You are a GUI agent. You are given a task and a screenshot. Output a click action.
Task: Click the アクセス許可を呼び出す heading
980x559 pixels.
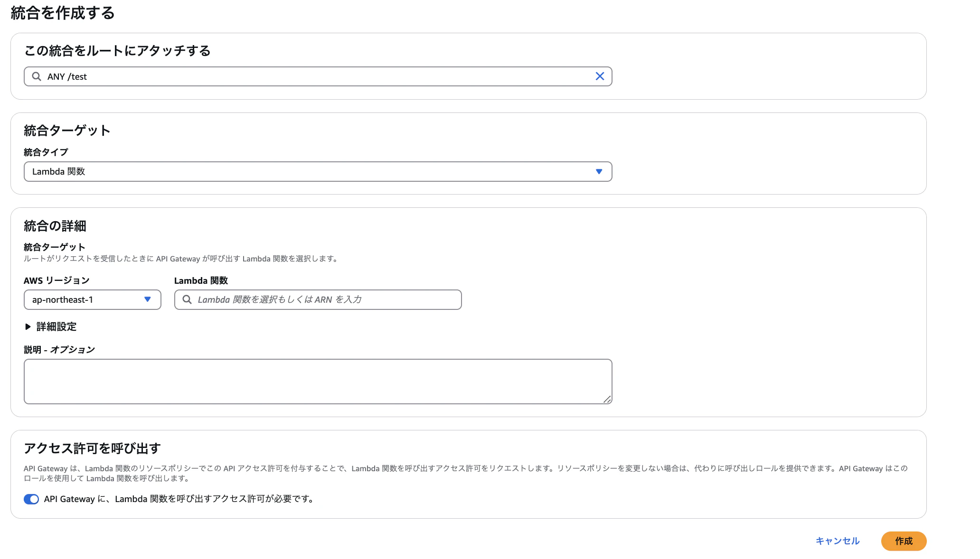[x=92, y=448]
